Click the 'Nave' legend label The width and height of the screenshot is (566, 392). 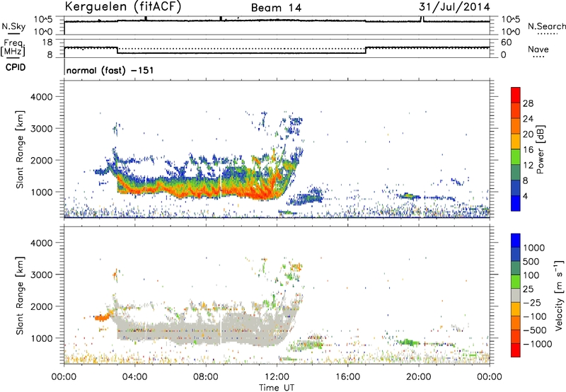538,49
